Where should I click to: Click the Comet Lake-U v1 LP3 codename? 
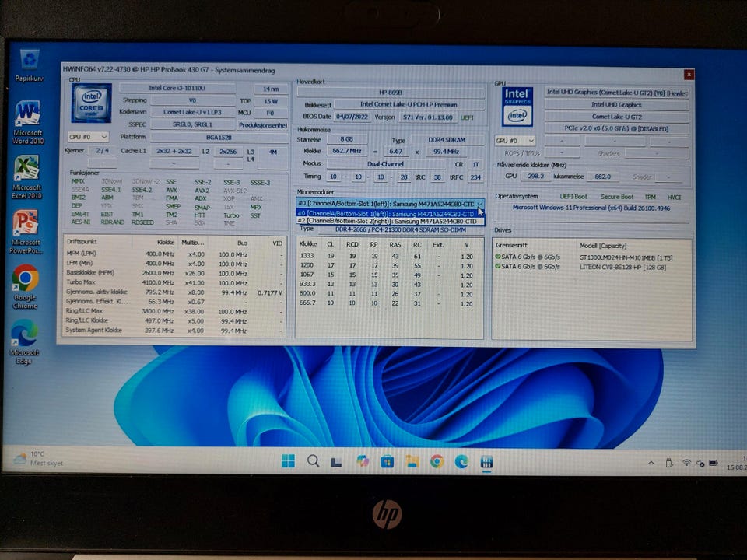click(192, 112)
